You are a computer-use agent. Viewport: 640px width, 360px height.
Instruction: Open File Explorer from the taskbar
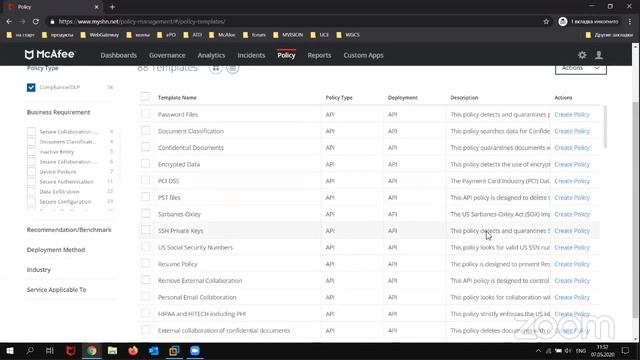click(112, 351)
